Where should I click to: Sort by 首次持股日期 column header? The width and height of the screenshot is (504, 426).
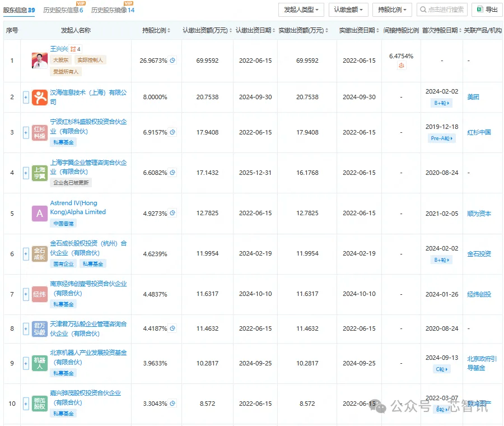(x=442, y=30)
